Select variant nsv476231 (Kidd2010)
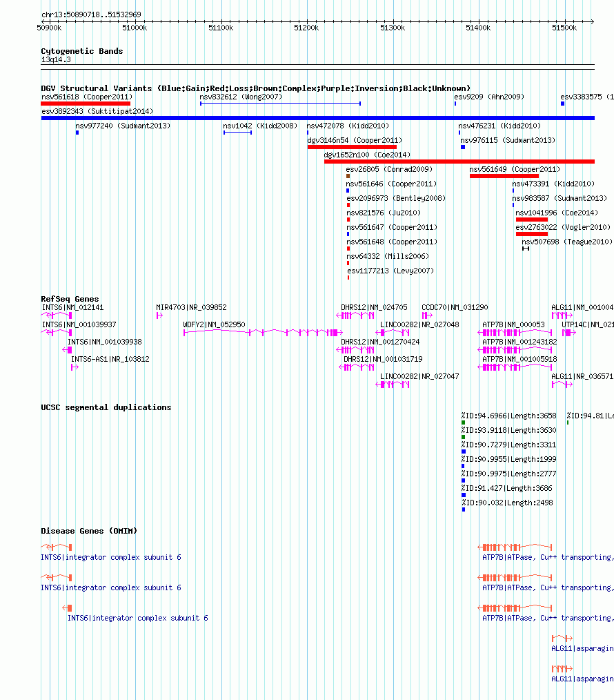614x700 pixels. (x=499, y=126)
